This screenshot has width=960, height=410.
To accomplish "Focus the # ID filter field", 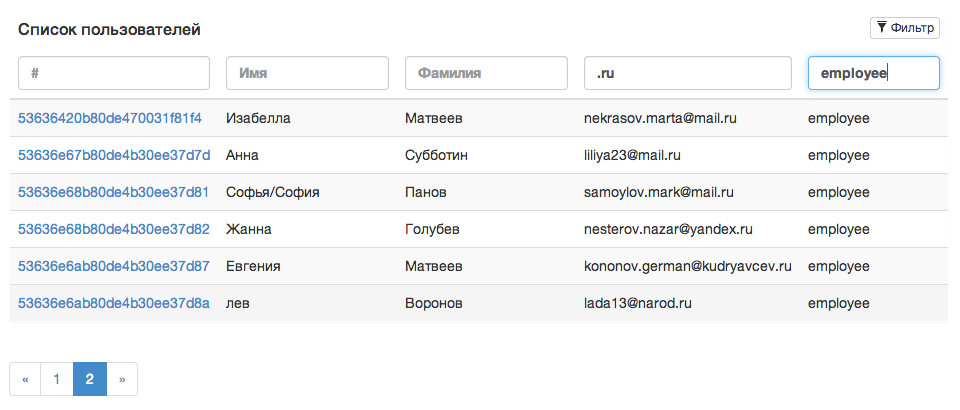I will click(114, 73).
